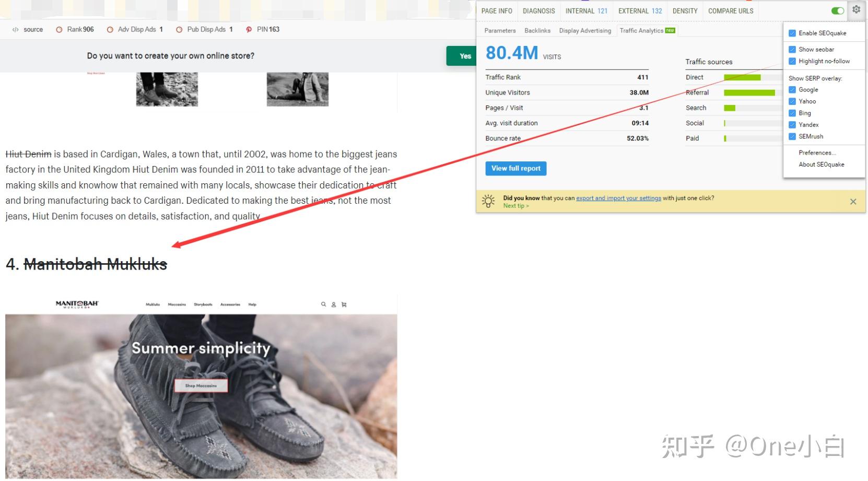Click the Pinterest PIN 163 icon
The width and height of the screenshot is (868, 481).
click(x=249, y=29)
